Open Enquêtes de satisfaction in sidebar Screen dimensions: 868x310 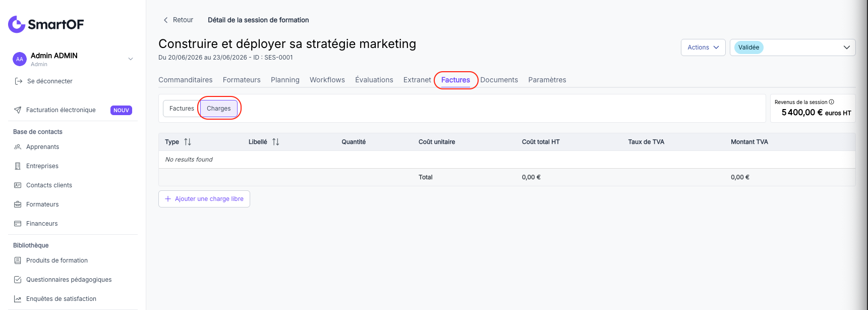pyautogui.click(x=61, y=299)
